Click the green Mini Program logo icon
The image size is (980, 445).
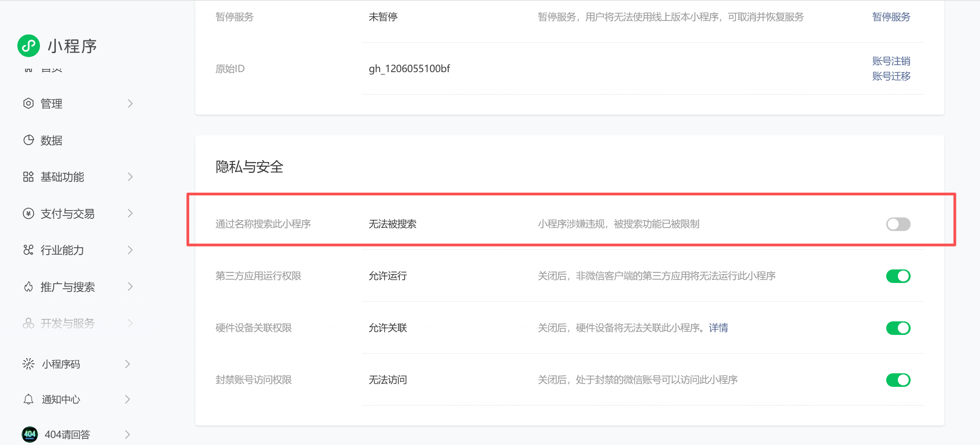[28, 46]
